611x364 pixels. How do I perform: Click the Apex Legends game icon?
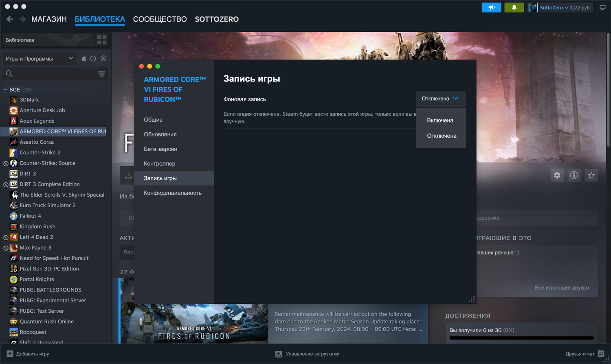(13, 121)
